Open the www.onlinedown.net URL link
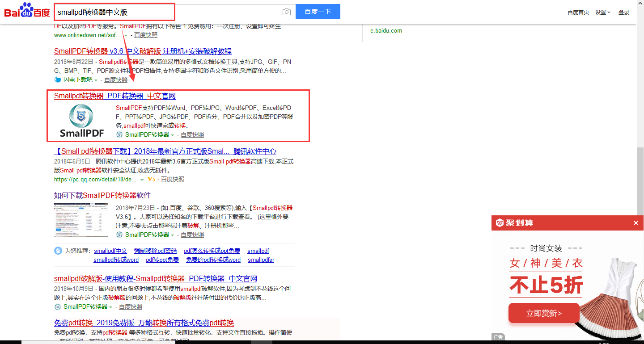 click(88, 35)
